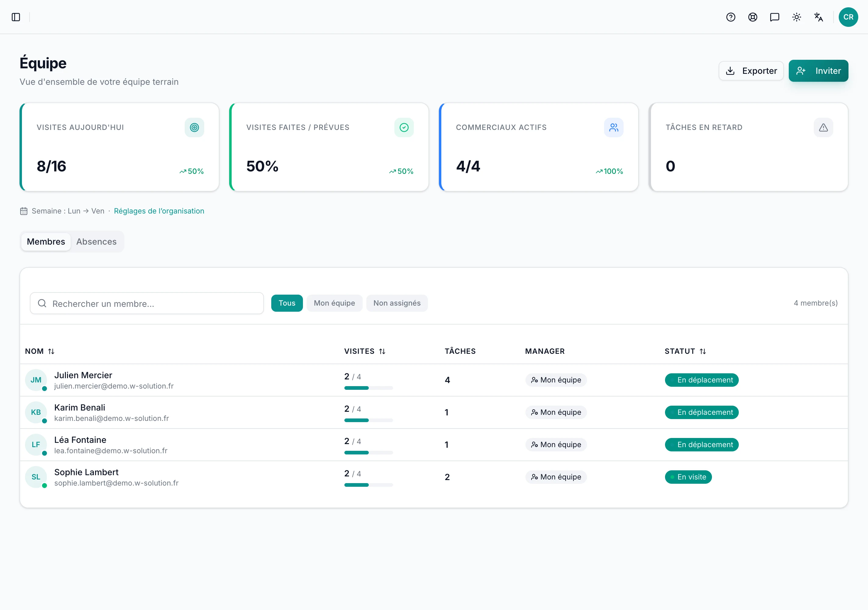Click the calendar icon next to Semaine
The image size is (868, 610).
24,211
